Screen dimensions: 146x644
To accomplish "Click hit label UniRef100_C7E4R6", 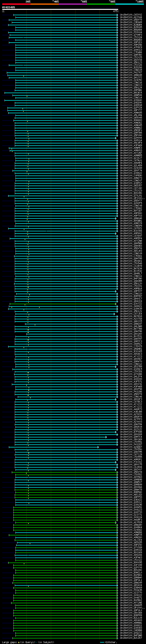I will [x=131, y=53].
